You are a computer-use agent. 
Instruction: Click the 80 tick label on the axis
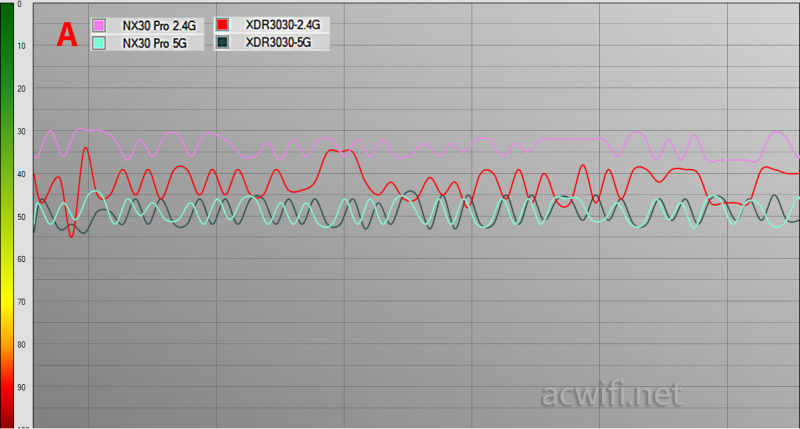pos(20,344)
